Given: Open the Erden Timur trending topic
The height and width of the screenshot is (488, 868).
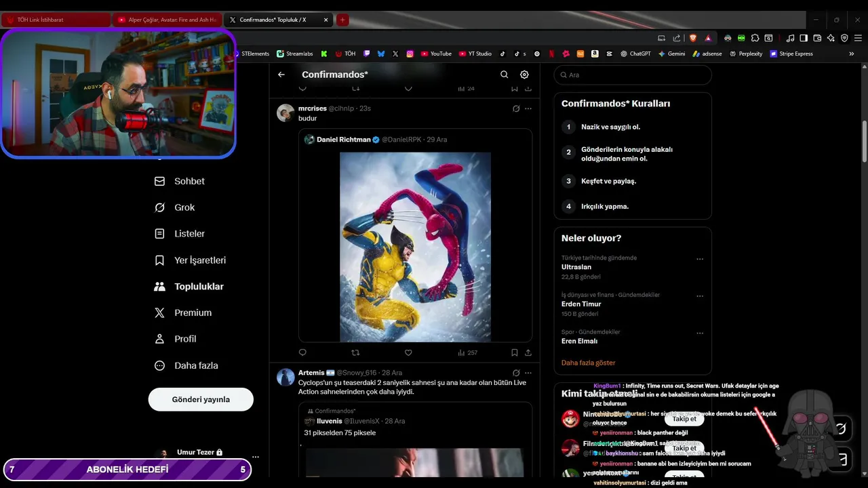Looking at the screenshot, I should click(581, 304).
